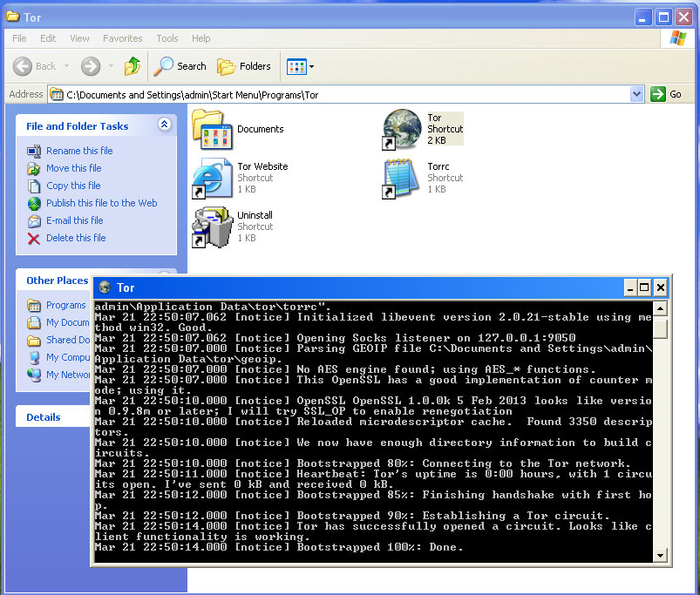Launch the Tor Website shortcut icon
The height and width of the screenshot is (595, 700).
(211, 178)
